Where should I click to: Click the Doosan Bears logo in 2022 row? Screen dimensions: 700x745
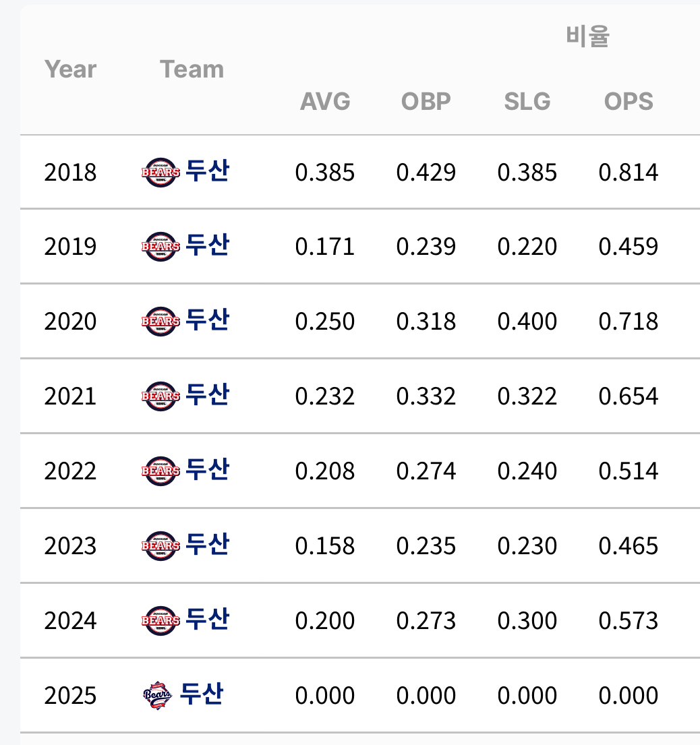click(x=161, y=471)
